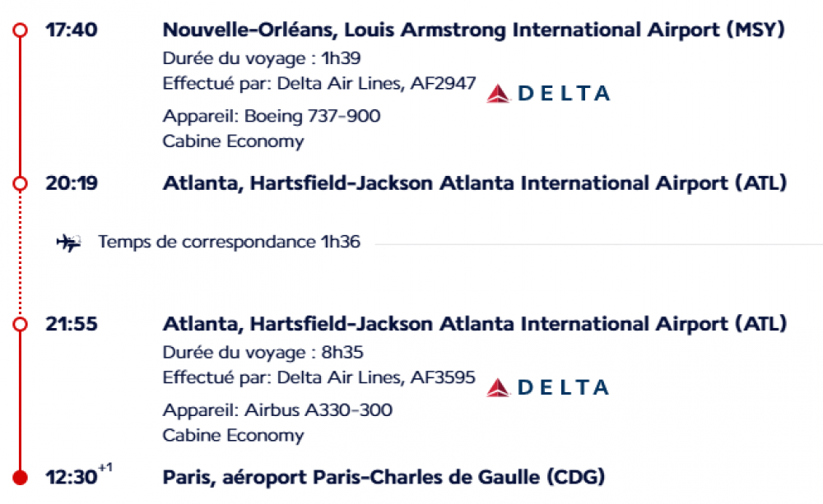The image size is (823, 504).
Task: Click the airplane connection icon
Action: [x=68, y=243]
